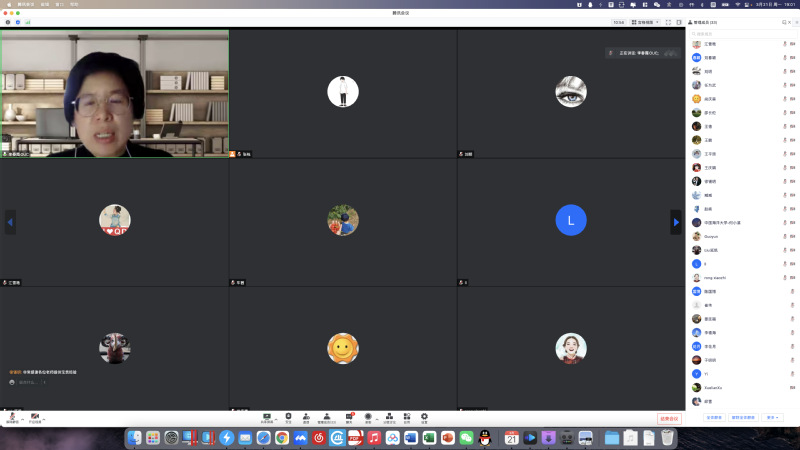Toggle the second participant's microphone in the member list
The height and width of the screenshot is (450, 800).
[784, 58]
